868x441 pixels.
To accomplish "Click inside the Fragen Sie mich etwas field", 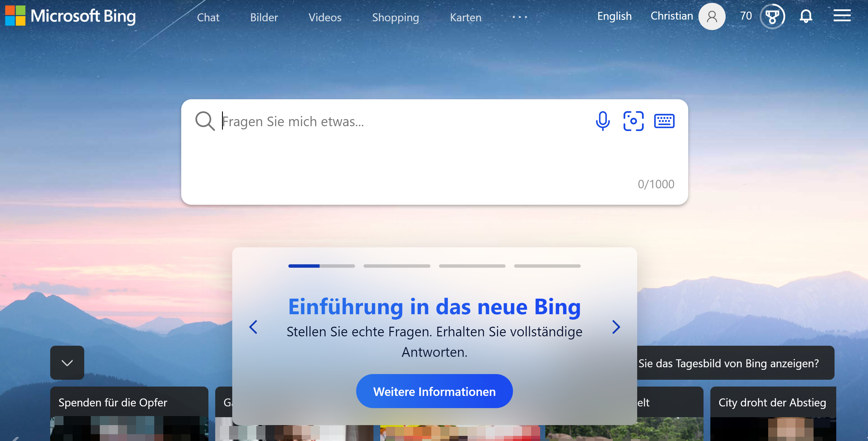I will click(371, 121).
